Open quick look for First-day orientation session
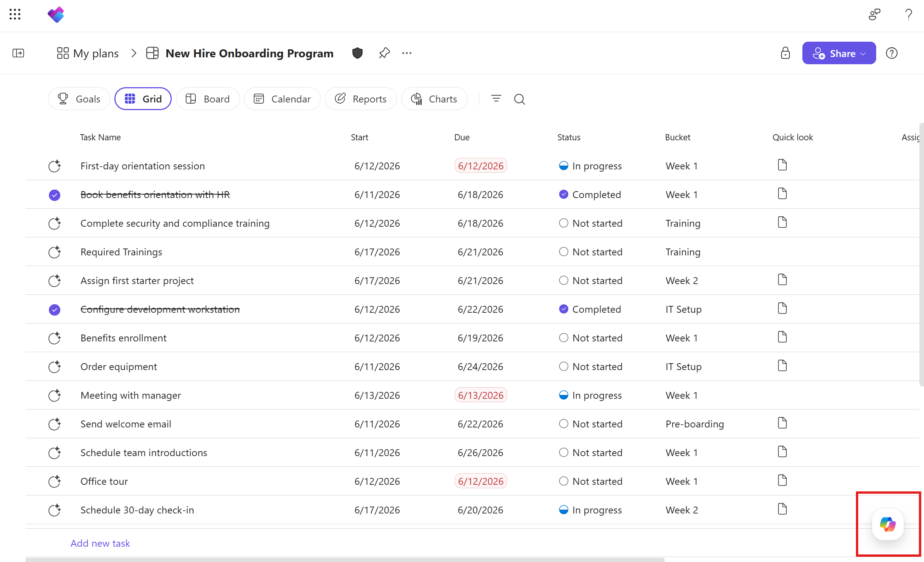 tap(782, 165)
